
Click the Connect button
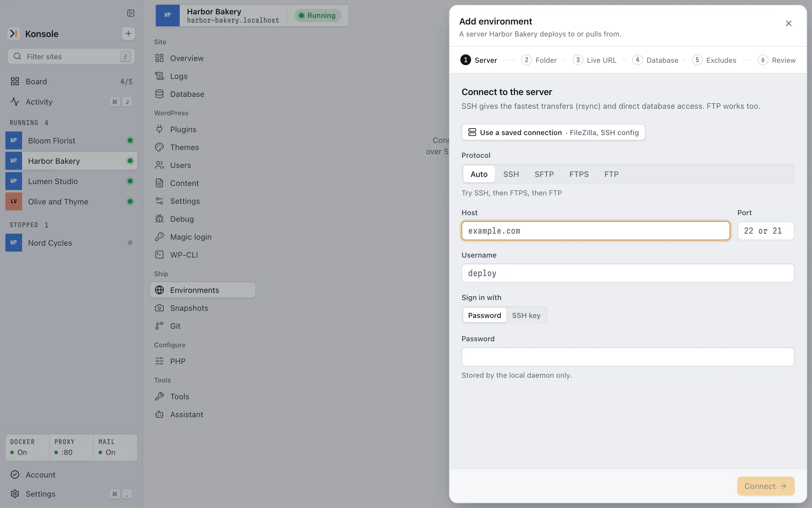(765, 486)
